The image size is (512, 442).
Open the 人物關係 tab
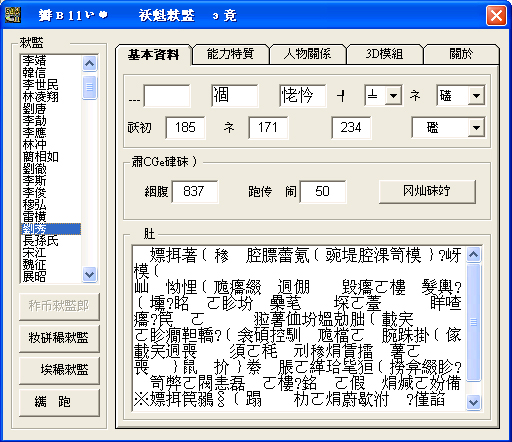point(307,54)
